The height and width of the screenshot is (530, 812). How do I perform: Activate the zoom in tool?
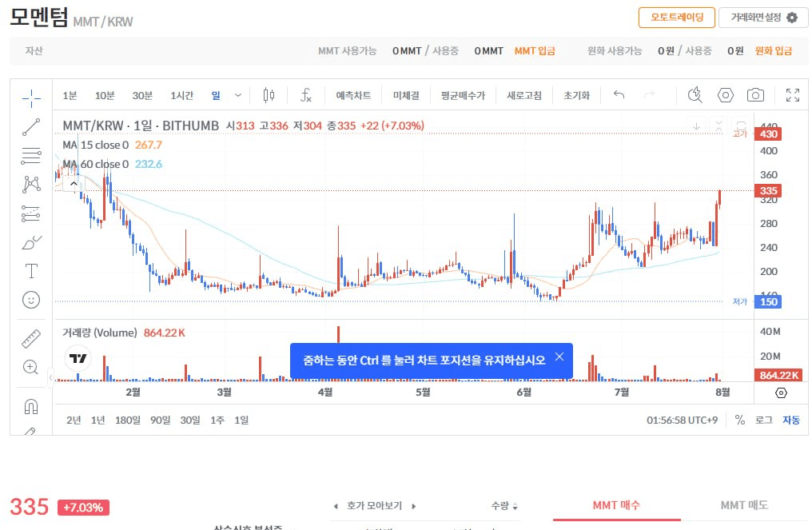(30, 367)
